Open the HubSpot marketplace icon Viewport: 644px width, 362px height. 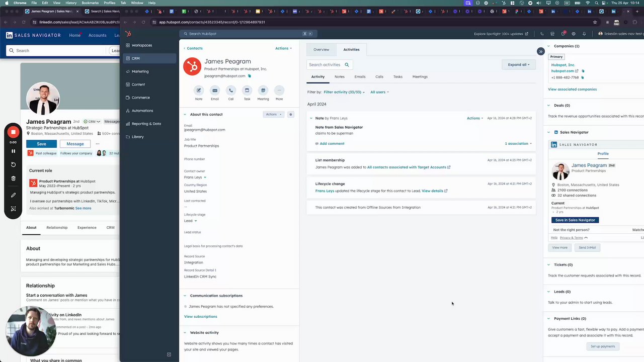pos(552,34)
